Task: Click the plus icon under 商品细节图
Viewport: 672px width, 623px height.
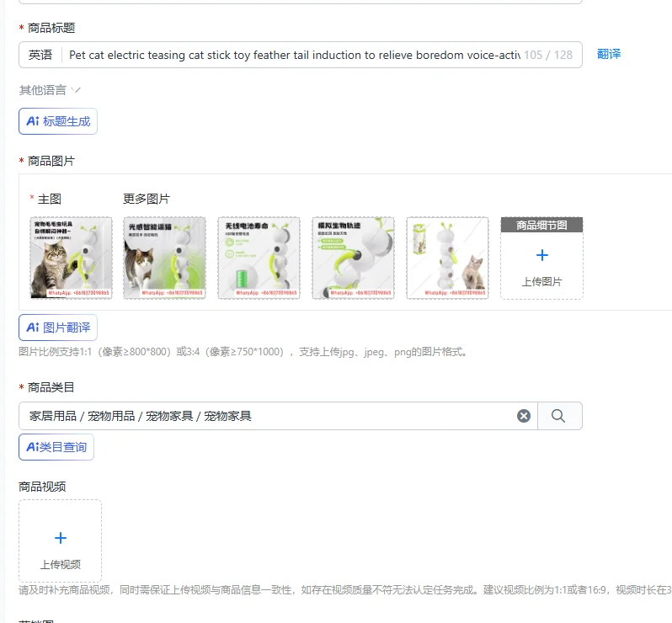Action: click(541, 255)
